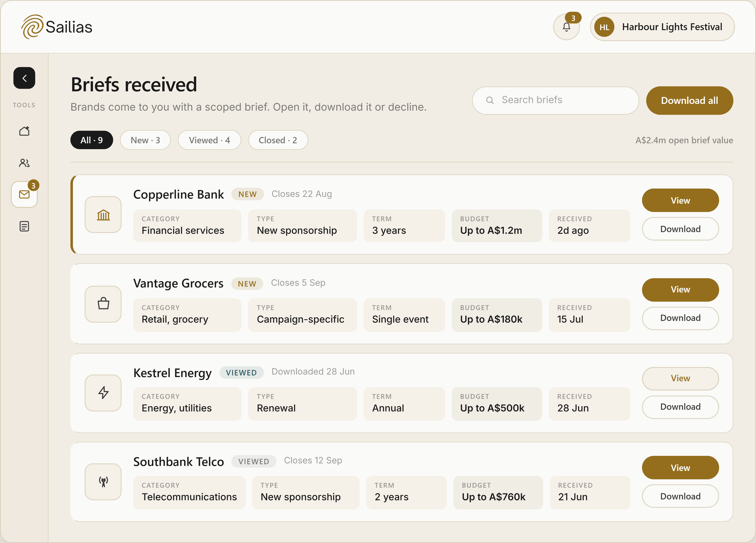The image size is (756, 543).
Task: Click the Sailias logo
Action: [x=57, y=27]
